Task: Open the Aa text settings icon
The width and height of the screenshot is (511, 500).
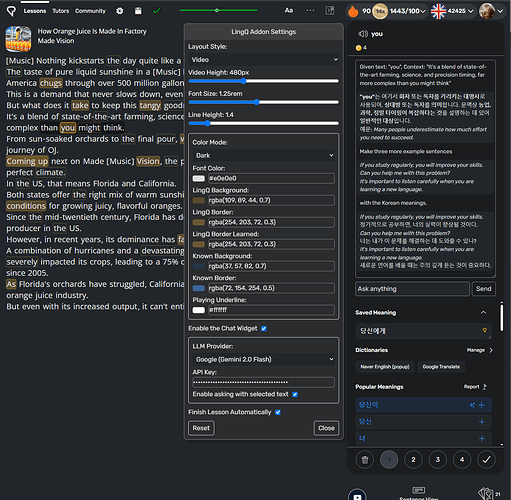Action: point(289,11)
